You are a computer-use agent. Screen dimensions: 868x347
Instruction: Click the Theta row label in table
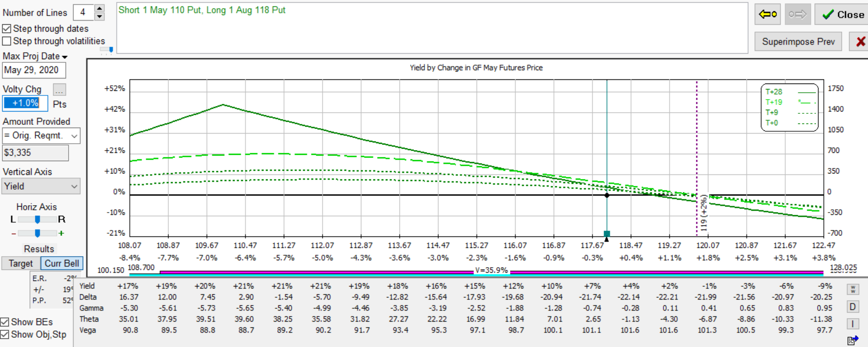coord(89,319)
